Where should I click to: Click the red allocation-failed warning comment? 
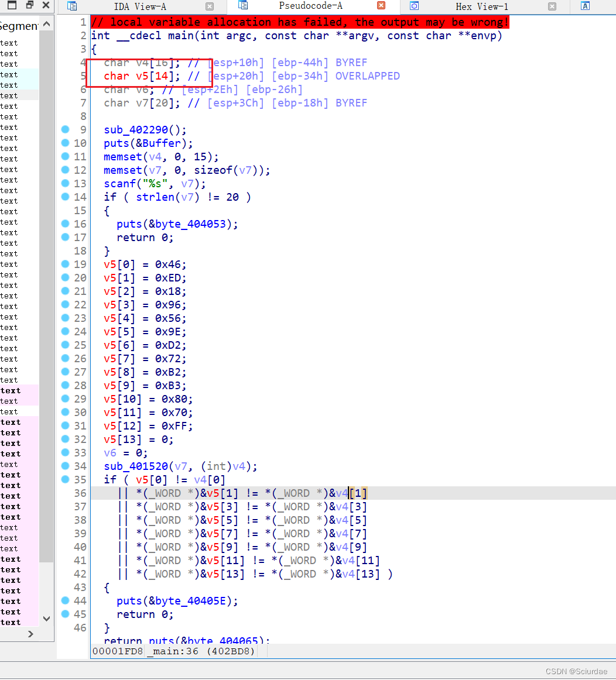pos(300,22)
